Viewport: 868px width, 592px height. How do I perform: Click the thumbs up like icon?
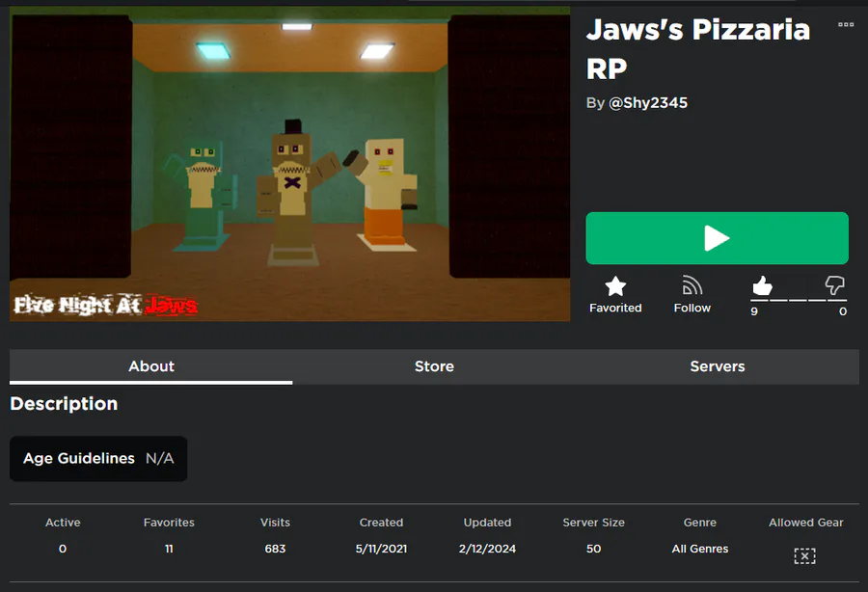tap(762, 285)
